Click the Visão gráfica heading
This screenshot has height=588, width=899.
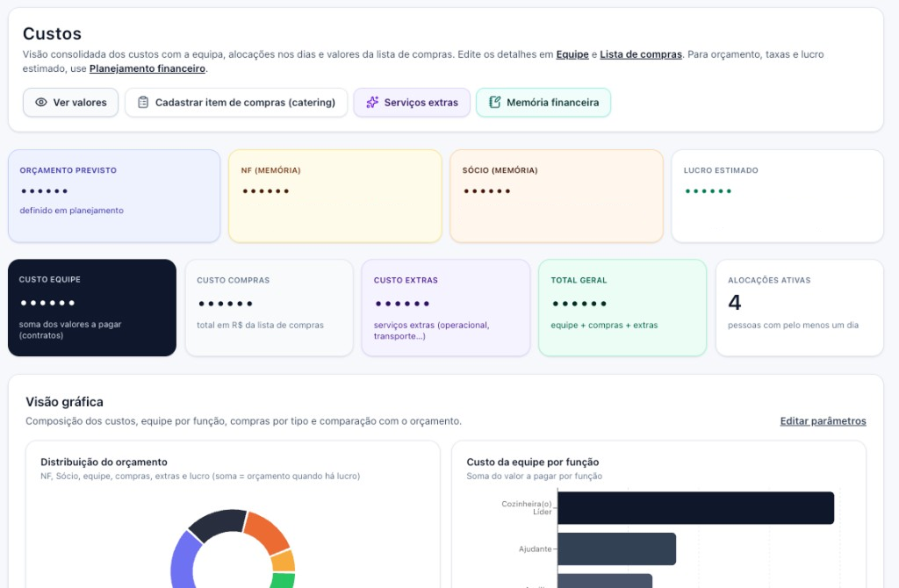(x=64, y=402)
